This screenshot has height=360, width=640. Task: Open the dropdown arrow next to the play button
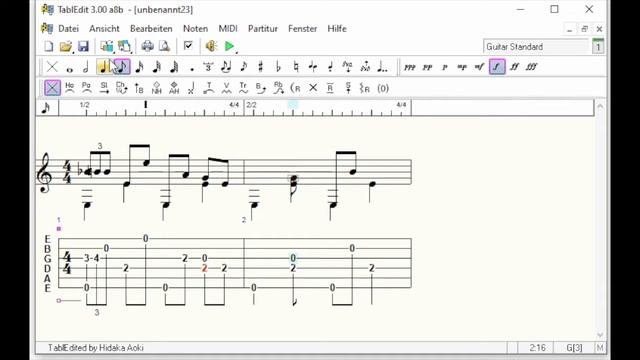point(237,51)
